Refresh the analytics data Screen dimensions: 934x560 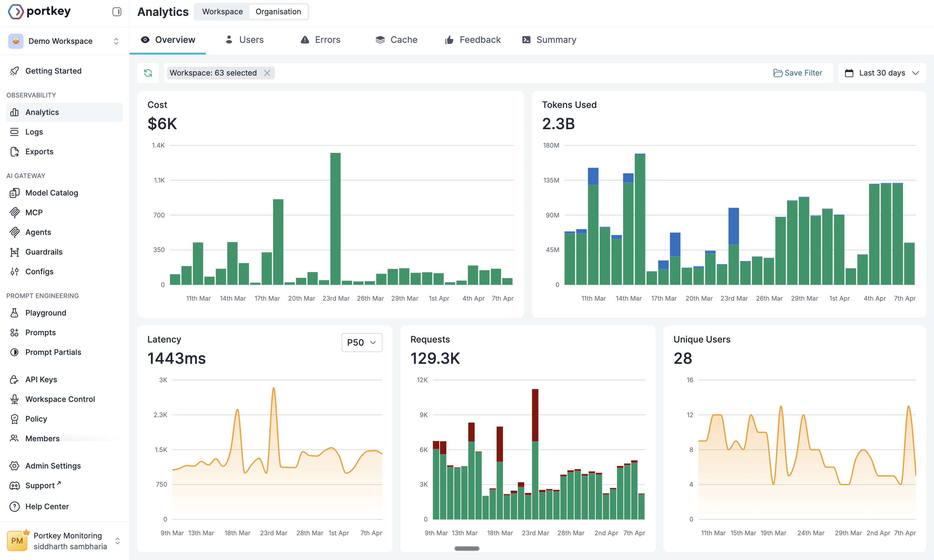(148, 72)
